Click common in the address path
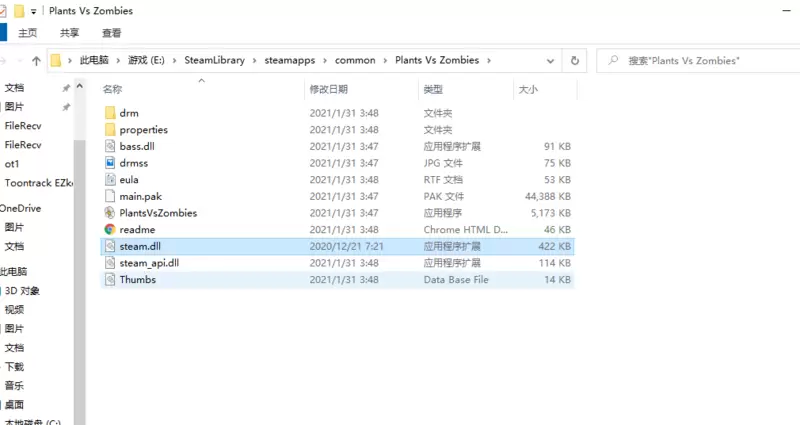 [x=355, y=60]
